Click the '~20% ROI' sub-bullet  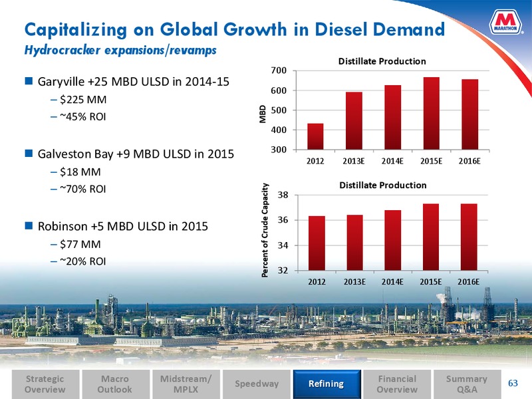tap(82, 261)
